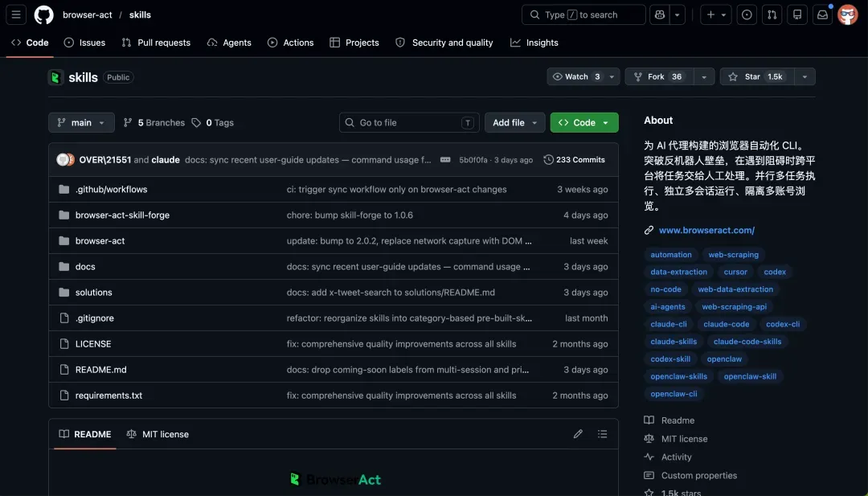Click the automation topic tag
This screenshot has height=496, width=868.
pyautogui.click(x=671, y=255)
